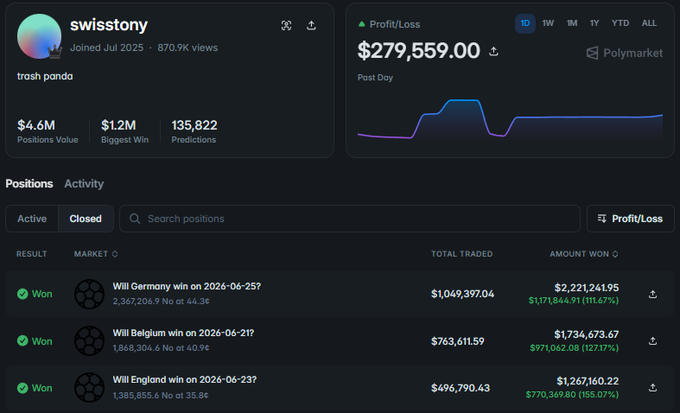Select the 1W time range
The width and height of the screenshot is (680, 413).
click(548, 23)
